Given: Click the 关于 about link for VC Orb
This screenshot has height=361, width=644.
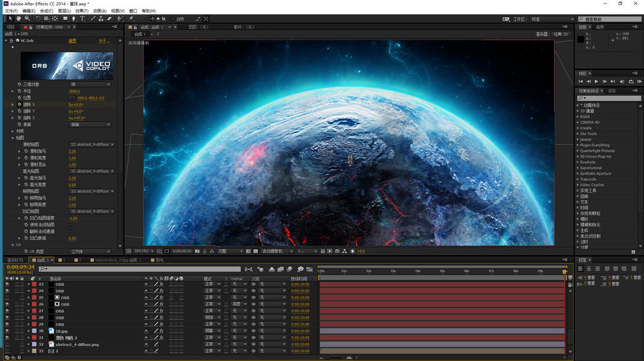Looking at the screenshot, I should pyautogui.click(x=104, y=41).
